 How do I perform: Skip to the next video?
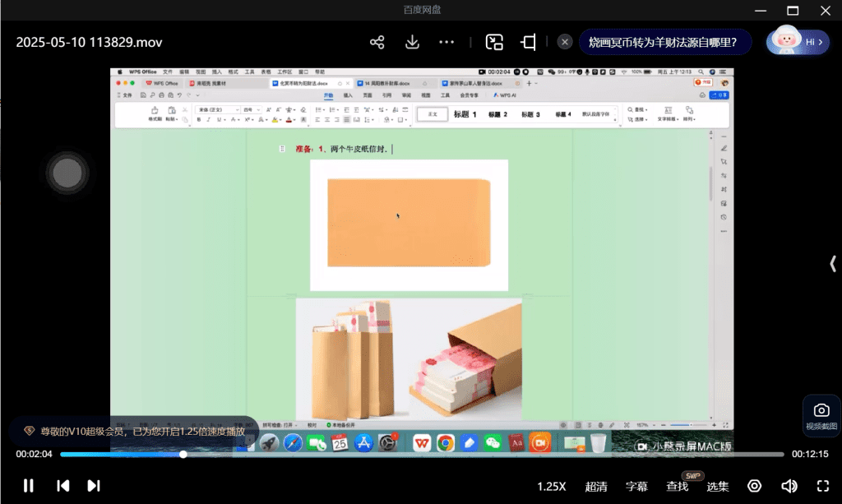tap(94, 486)
